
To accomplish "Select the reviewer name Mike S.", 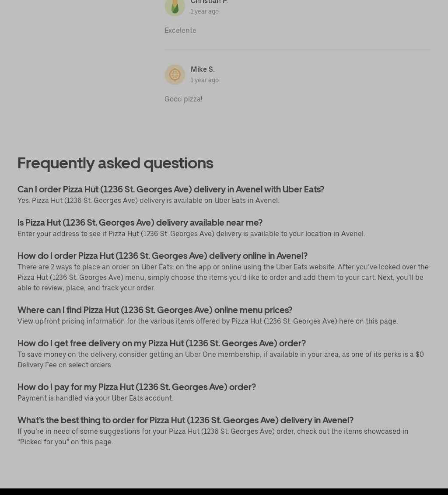I will coord(203,69).
